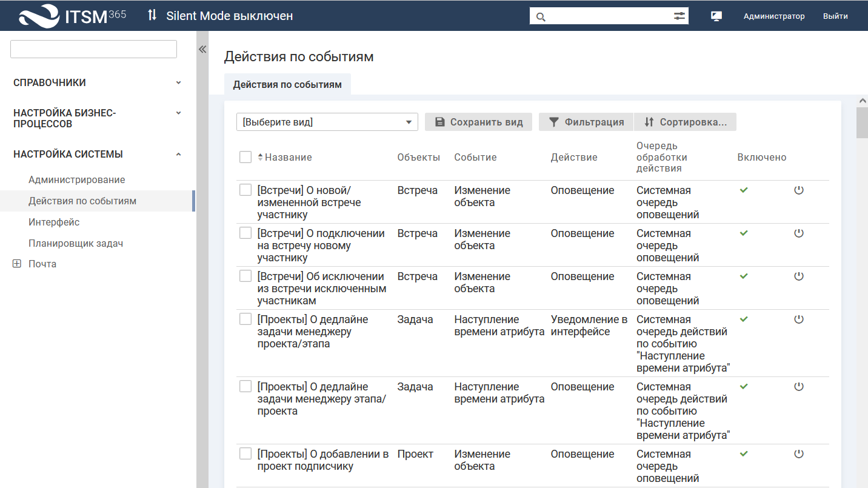Expand the Почта tree node

point(17,264)
